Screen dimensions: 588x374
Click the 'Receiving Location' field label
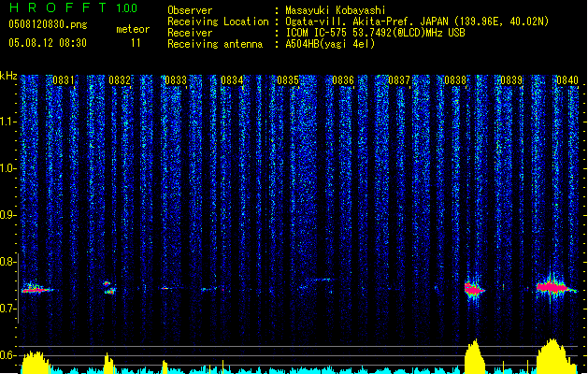(218, 22)
